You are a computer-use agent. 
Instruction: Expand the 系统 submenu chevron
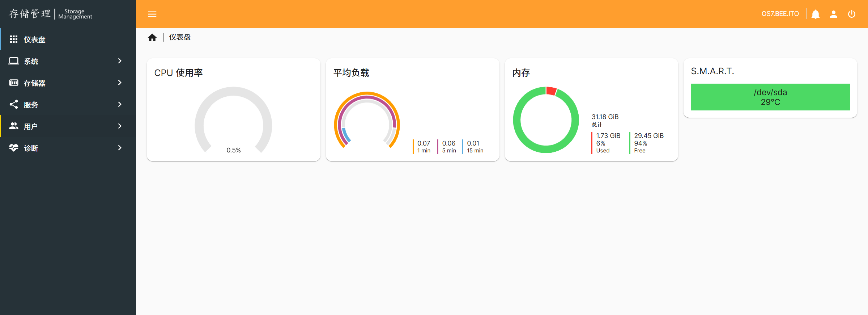120,61
